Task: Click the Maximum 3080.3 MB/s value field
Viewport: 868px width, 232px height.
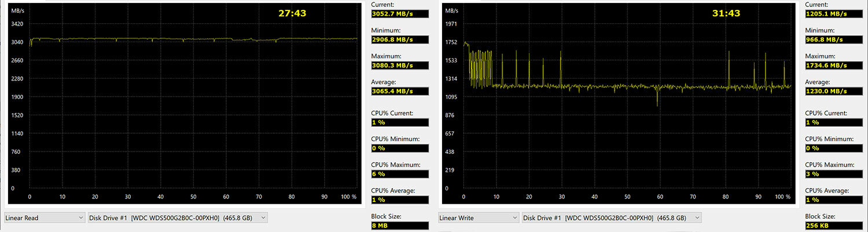Action: point(399,65)
